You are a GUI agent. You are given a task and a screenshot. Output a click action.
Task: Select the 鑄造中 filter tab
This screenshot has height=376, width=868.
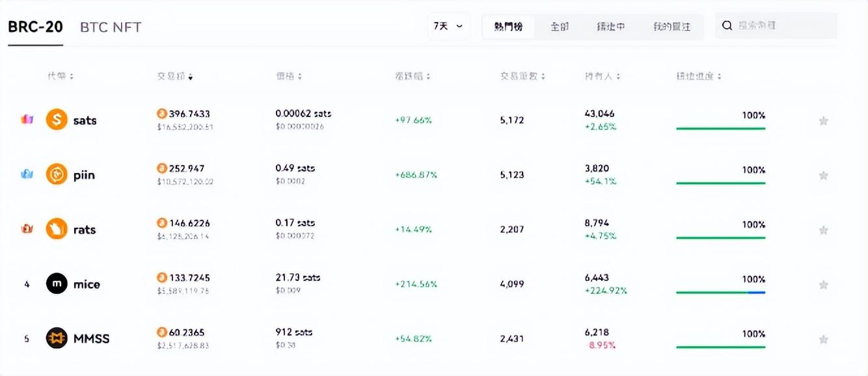611,27
